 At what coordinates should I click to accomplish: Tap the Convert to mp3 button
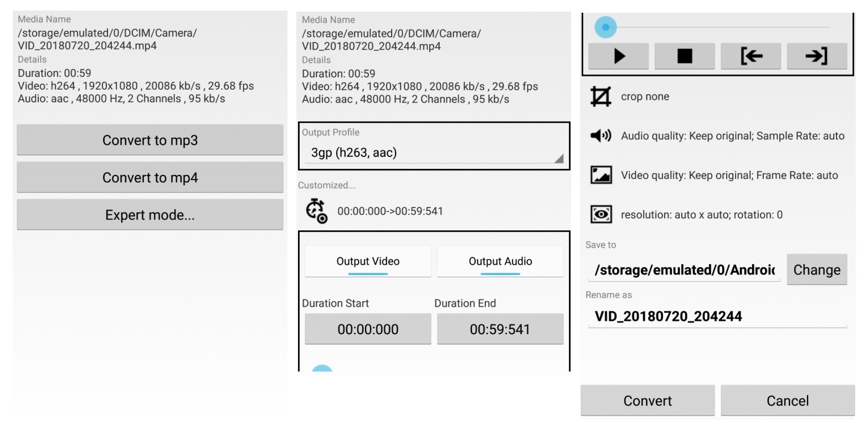click(150, 140)
